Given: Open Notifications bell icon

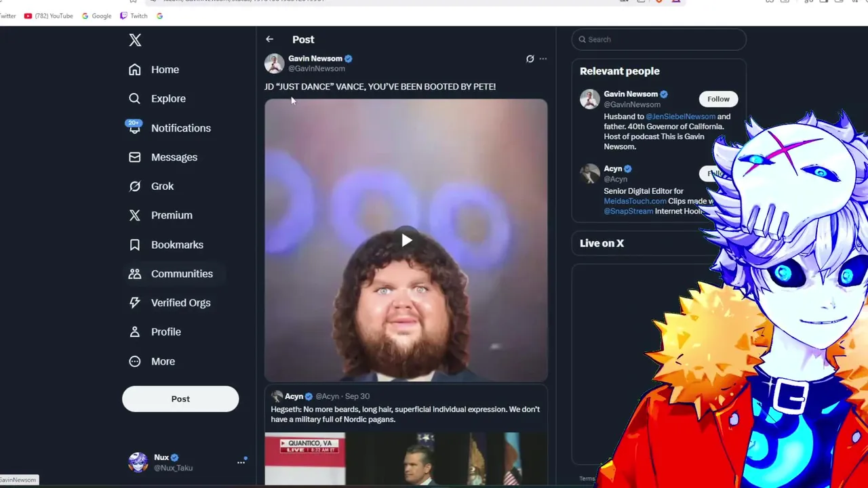Looking at the screenshot, I should pos(134,127).
